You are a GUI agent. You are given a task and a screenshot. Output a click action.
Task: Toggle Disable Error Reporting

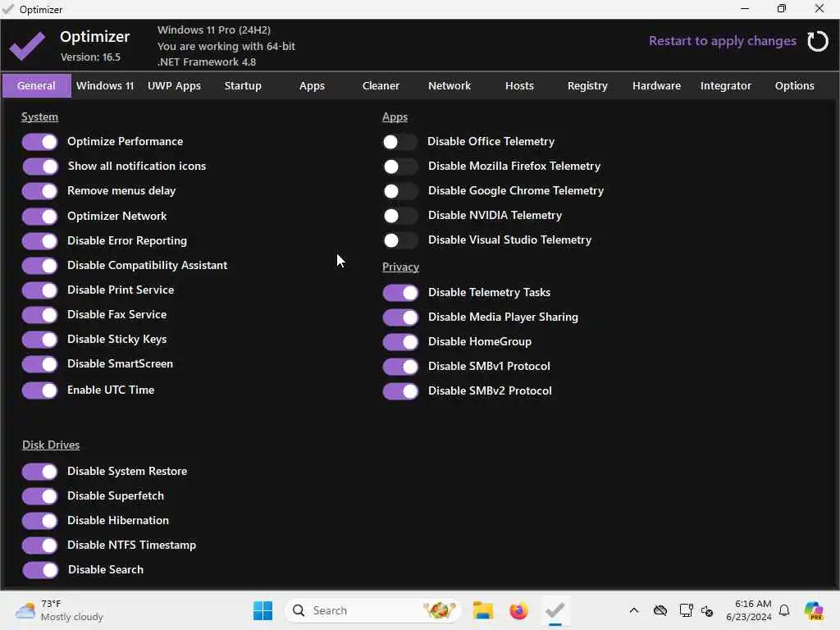tap(39, 241)
